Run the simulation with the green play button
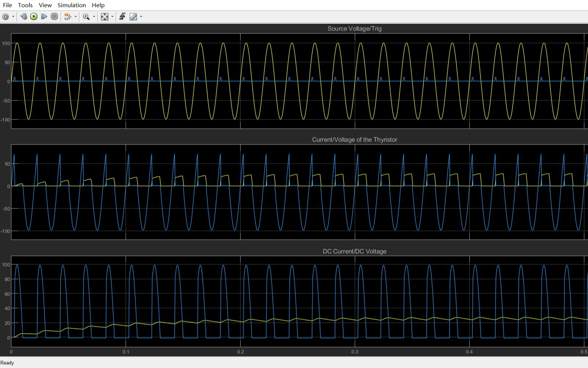Image resolution: width=588 pixels, height=368 pixels. pos(34,17)
